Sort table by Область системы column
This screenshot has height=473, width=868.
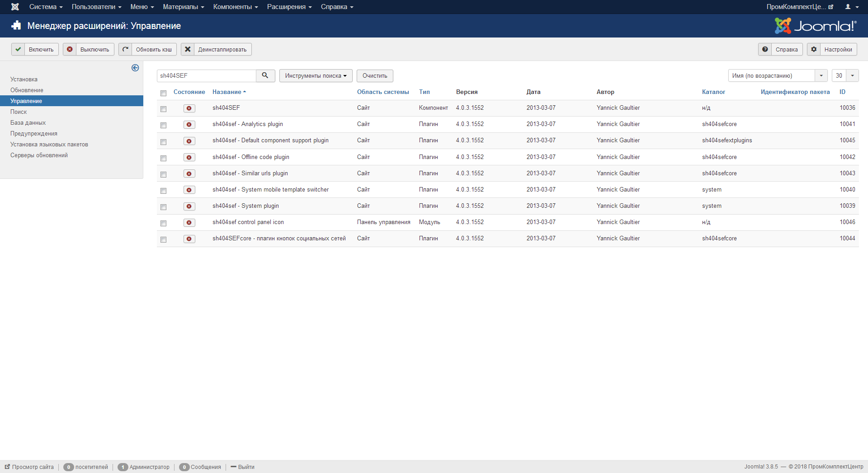click(383, 92)
